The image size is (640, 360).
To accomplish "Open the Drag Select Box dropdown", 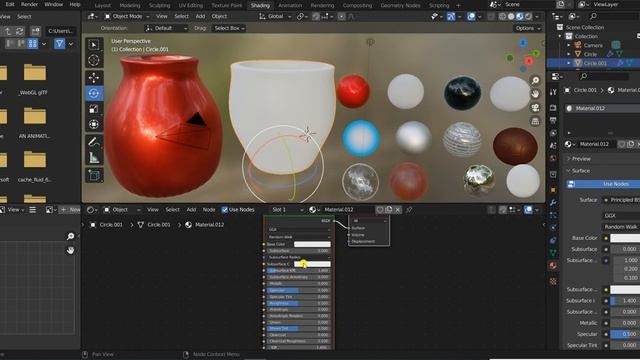I will coord(229,28).
